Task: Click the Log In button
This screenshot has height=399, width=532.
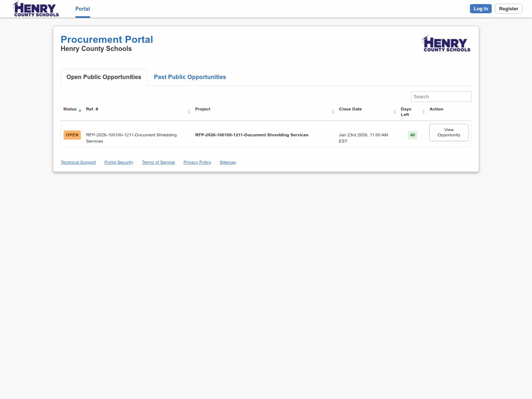Action: (x=481, y=8)
